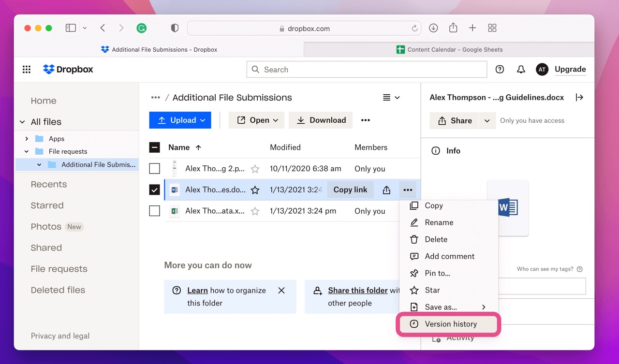619x364 pixels.
Task: Open the Share options dropdown arrow
Action: pyautogui.click(x=487, y=121)
